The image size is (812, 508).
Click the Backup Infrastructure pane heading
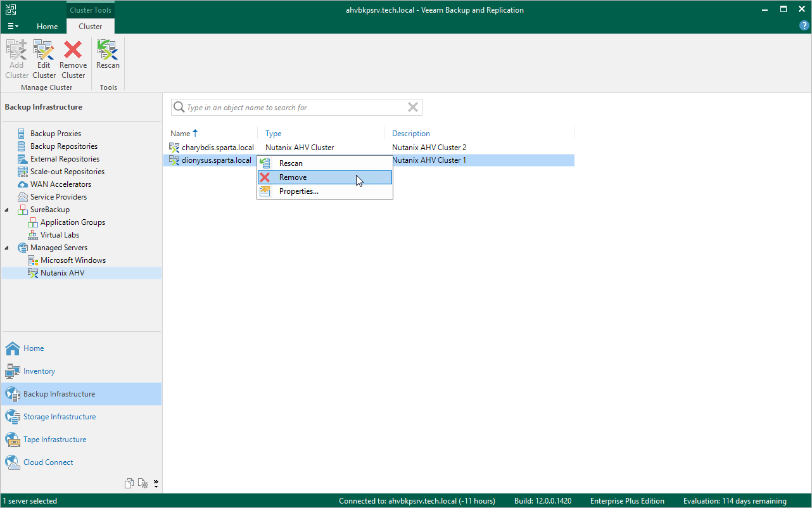click(44, 107)
